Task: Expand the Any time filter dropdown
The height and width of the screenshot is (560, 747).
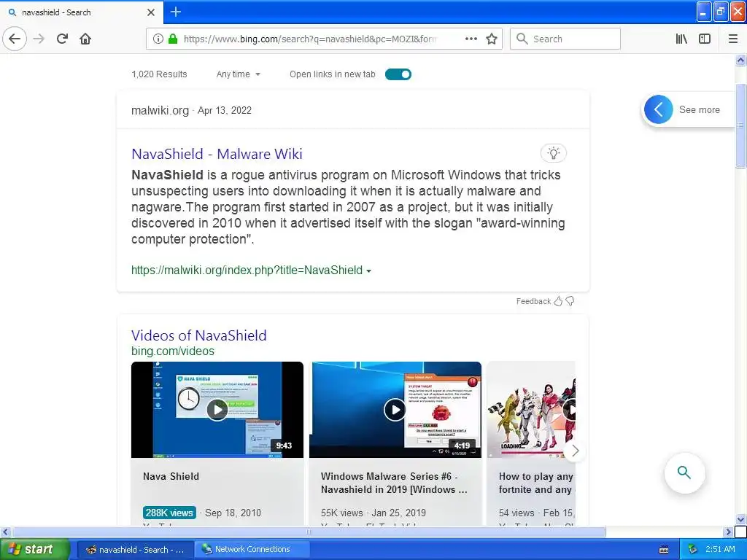Action: tap(239, 74)
